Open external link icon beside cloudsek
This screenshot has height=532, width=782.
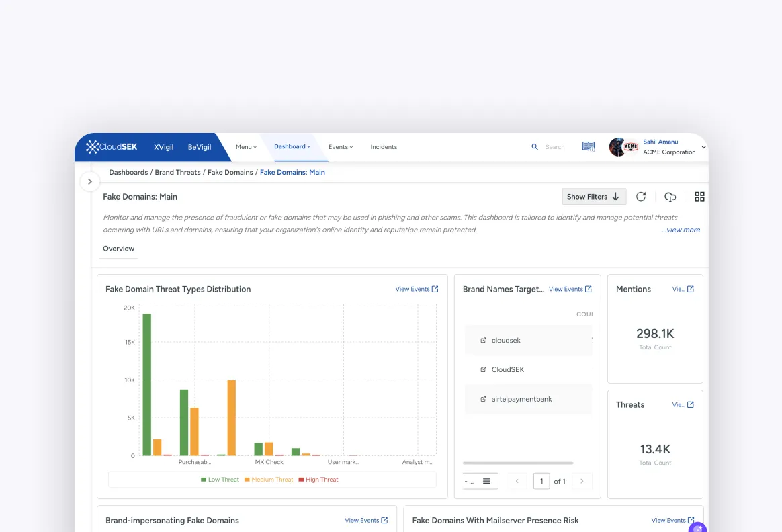point(483,340)
